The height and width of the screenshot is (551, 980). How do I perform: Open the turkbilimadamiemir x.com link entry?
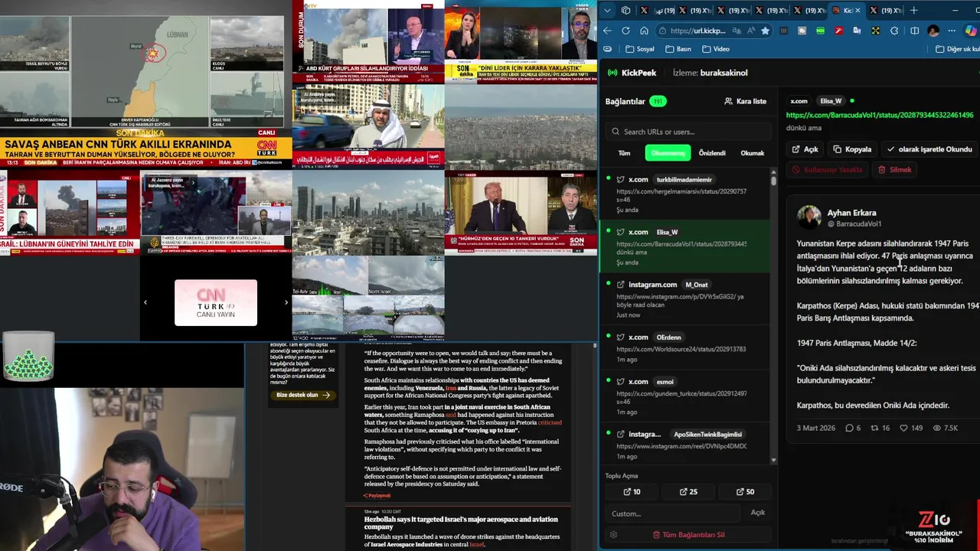[684, 194]
